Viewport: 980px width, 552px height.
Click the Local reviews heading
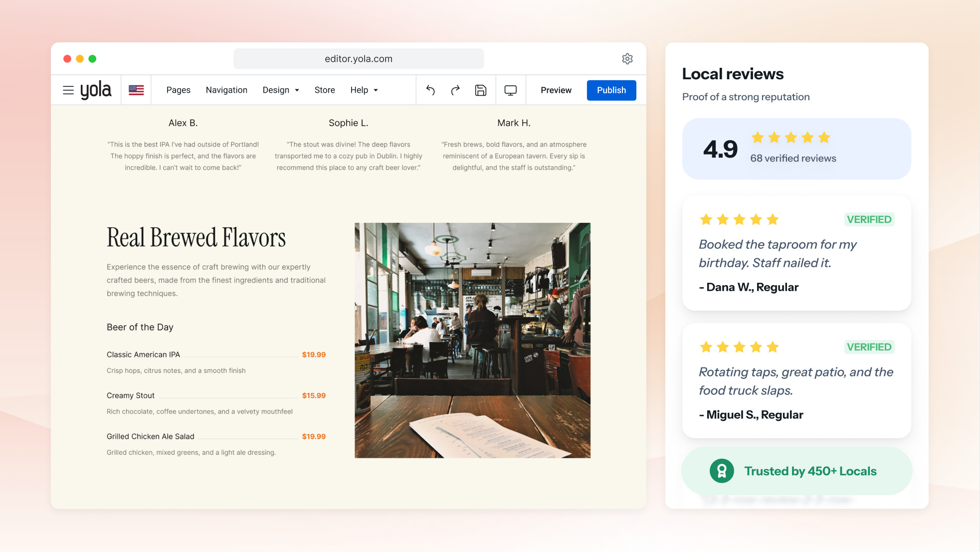pyautogui.click(x=733, y=74)
